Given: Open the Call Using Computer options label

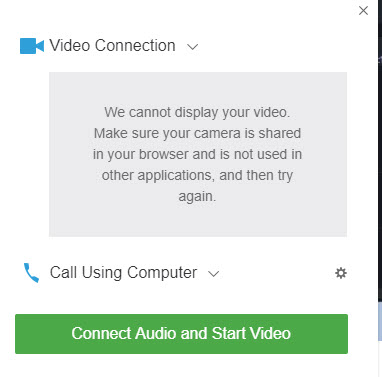Looking at the screenshot, I should (x=123, y=272).
